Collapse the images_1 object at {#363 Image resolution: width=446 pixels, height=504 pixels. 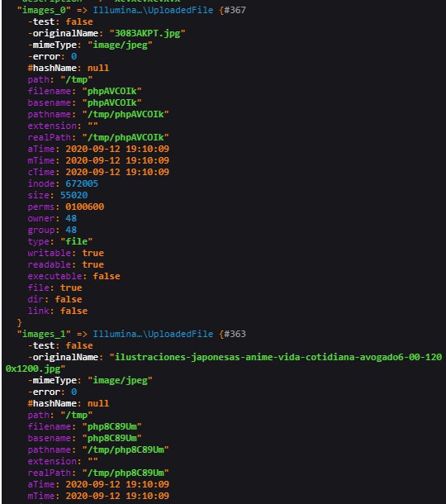point(235,335)
